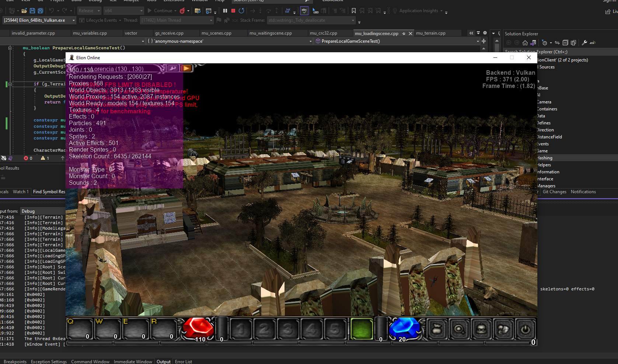Open the inventory bag icon in game

tap(437, 329)
